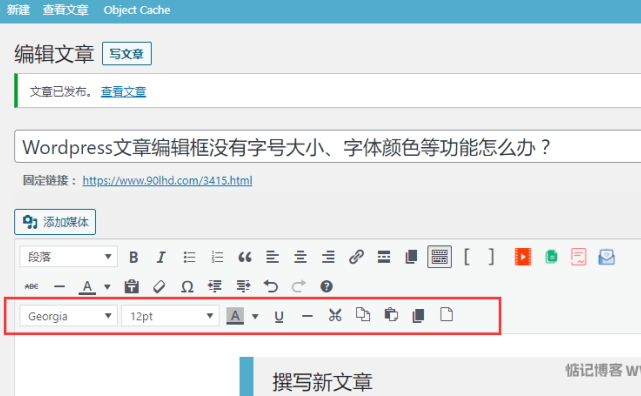
Task: Insert Read More tag
Action: (x=384, y=257)
